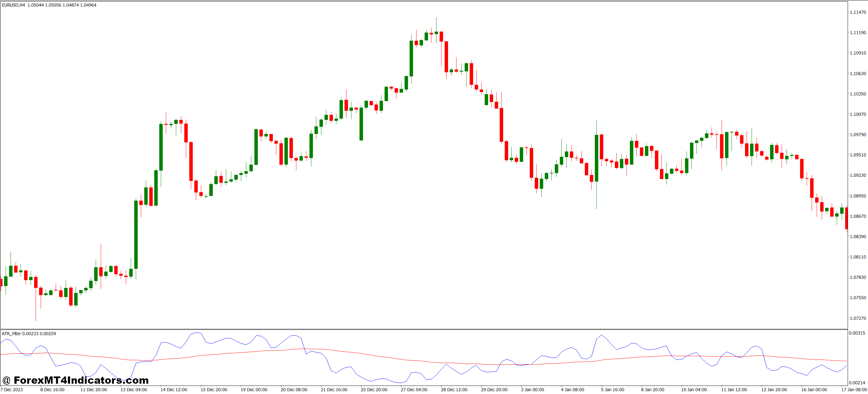Select the 5 Jan 16:00 time label
The image size is (868, 394).
[613, 390]
